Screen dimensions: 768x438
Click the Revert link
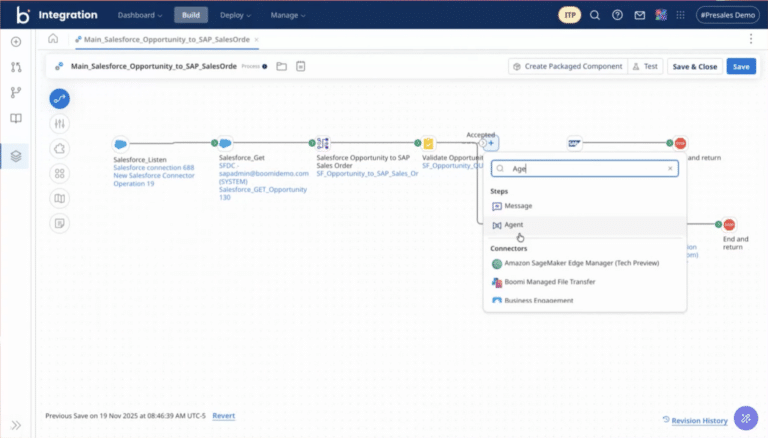coord(223,415)
